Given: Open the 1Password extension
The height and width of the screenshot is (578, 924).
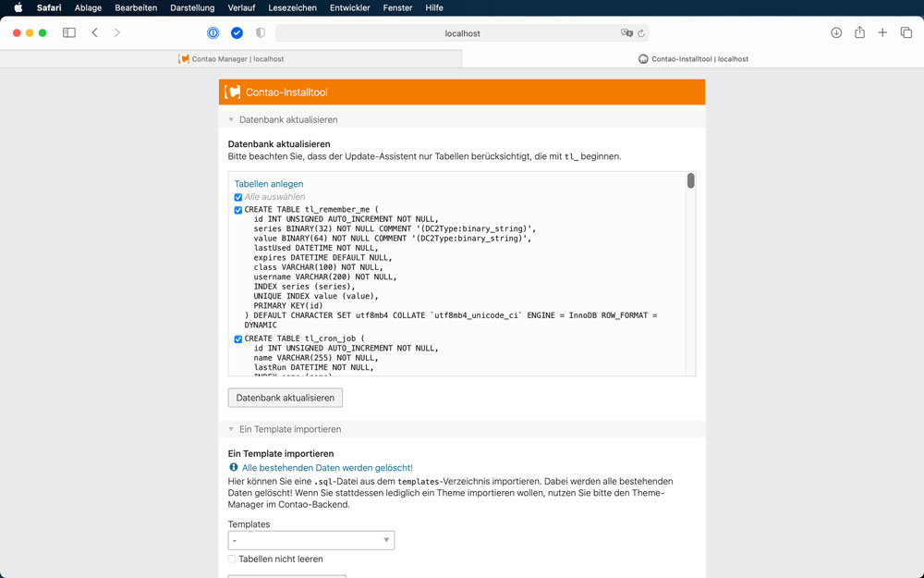Looking at the screenshot, I should click(x=213, y=33).
